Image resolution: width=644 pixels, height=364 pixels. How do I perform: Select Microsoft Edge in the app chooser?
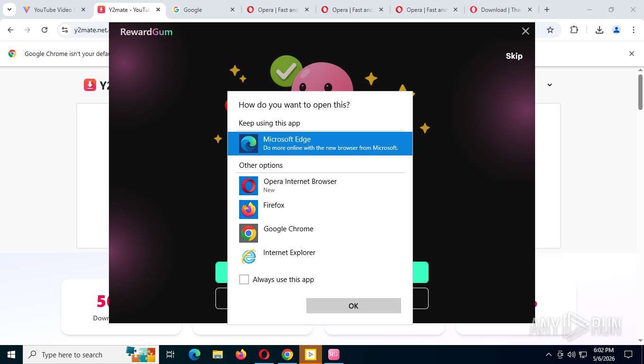pyautogui.click(x=320, y=143)
